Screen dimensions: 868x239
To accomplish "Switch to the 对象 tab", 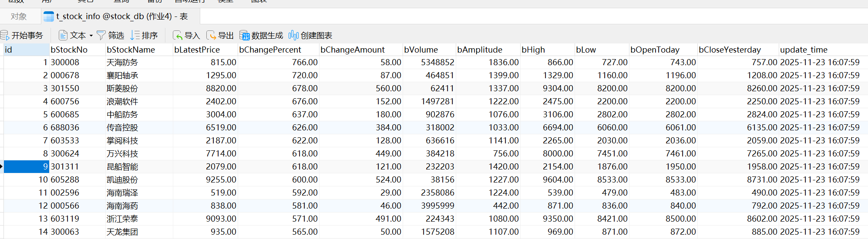I will tap(19, 17).
